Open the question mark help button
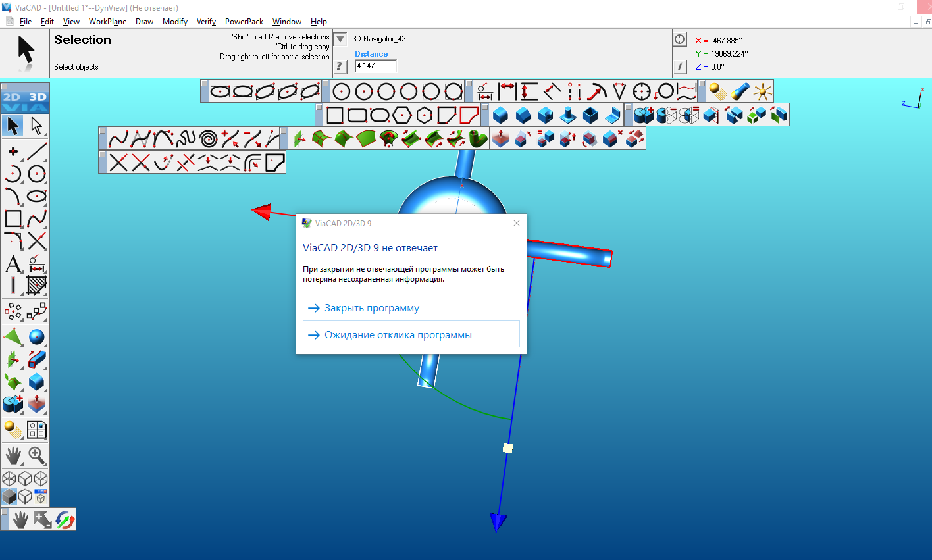The image size is (932, 560). tap(340, 66)
